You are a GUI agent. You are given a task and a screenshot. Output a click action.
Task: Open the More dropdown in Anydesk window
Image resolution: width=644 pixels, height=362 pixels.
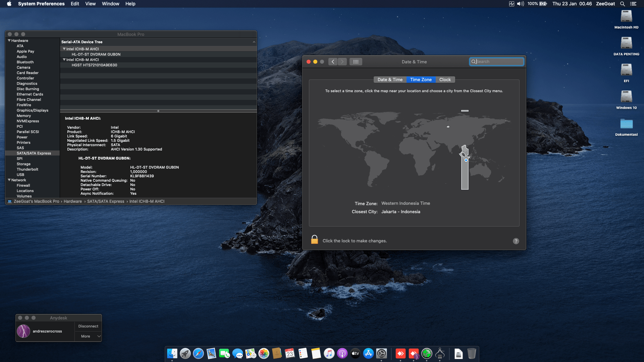[x=88, y=336]
